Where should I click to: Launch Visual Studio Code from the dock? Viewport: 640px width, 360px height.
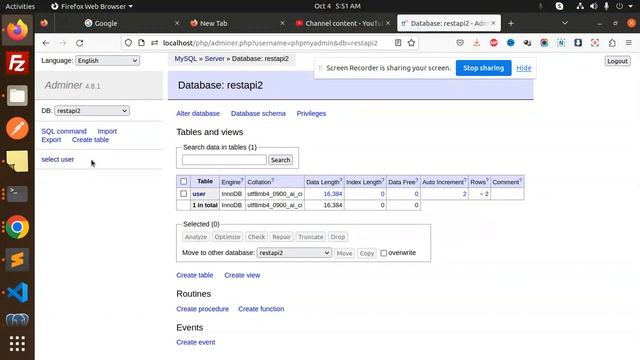[17, 292]
